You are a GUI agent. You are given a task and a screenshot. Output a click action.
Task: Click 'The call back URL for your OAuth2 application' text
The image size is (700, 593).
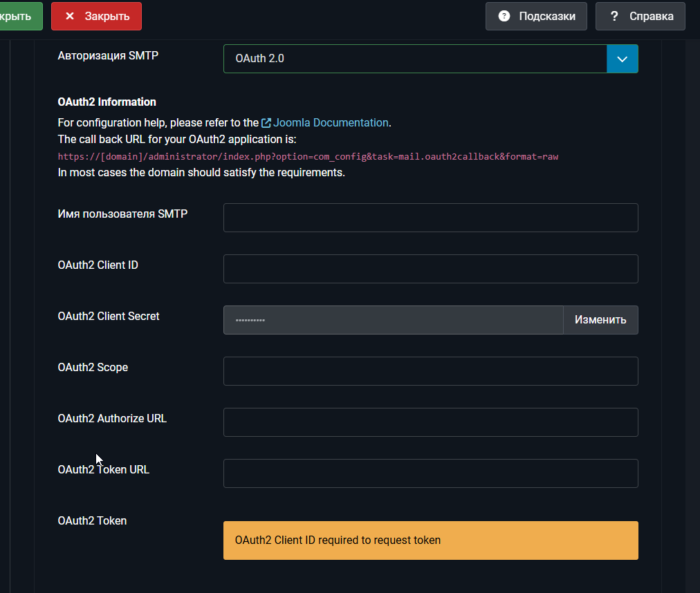point(177,140)
